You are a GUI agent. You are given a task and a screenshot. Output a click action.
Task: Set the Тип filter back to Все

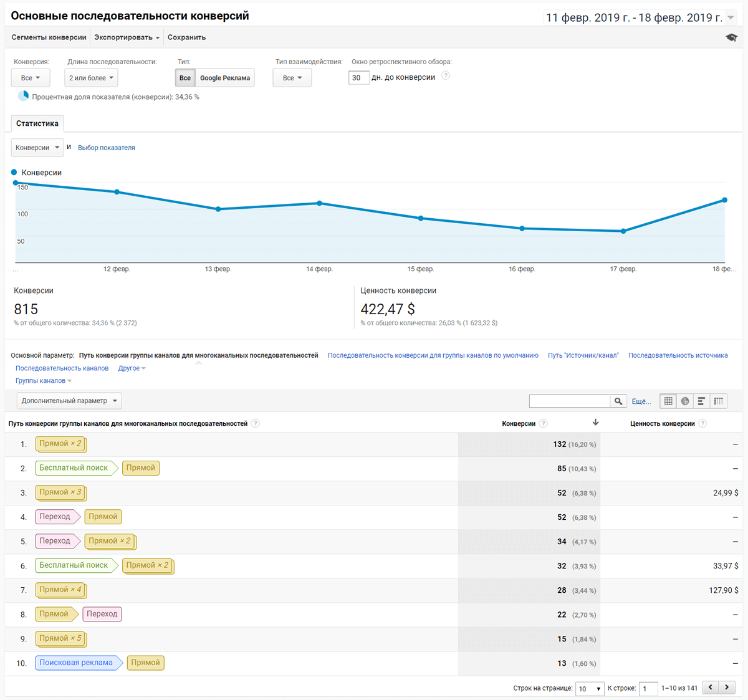185,77
